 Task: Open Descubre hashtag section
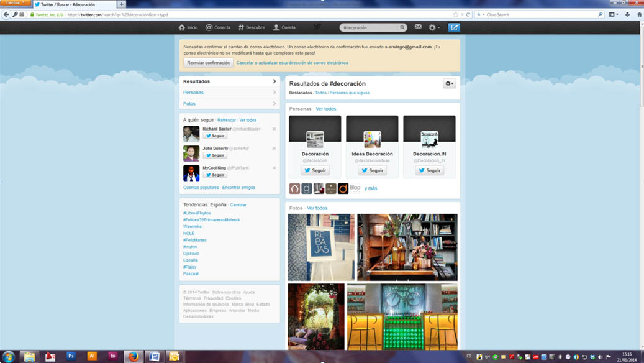coord(251,27)
